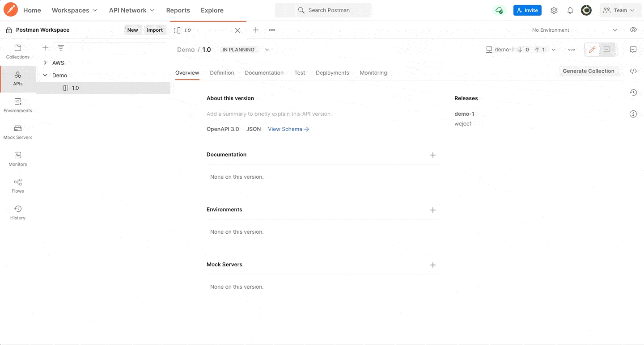Viewport: 644px width, 345px height.
Task: Open the Deployments tab
Action: click(332, 72)
